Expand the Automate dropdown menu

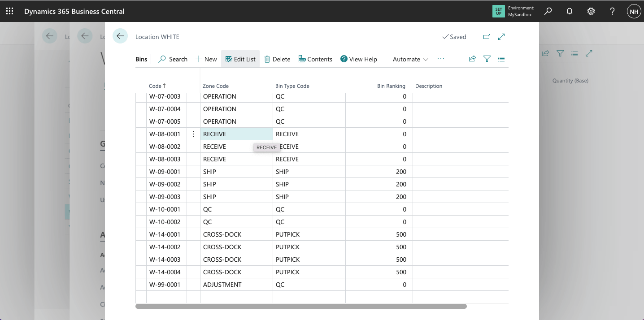pyautogui.click(x=410, y=59)
